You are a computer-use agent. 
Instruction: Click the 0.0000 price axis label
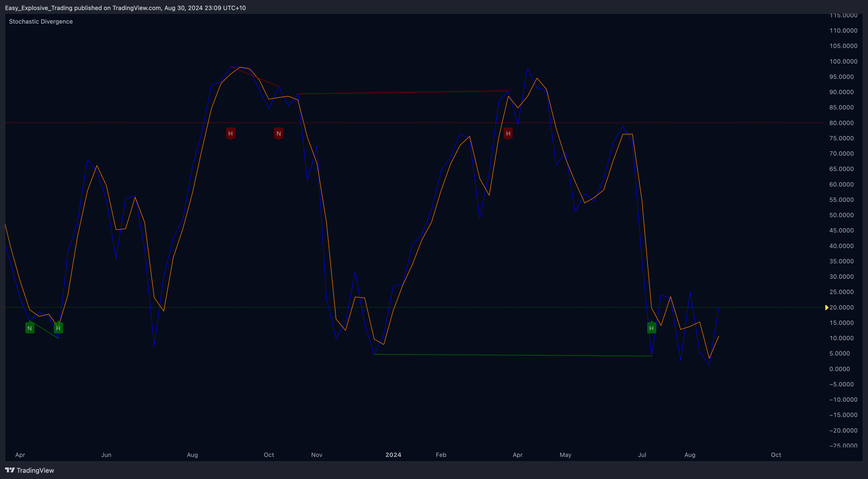(x=840, y=369)
